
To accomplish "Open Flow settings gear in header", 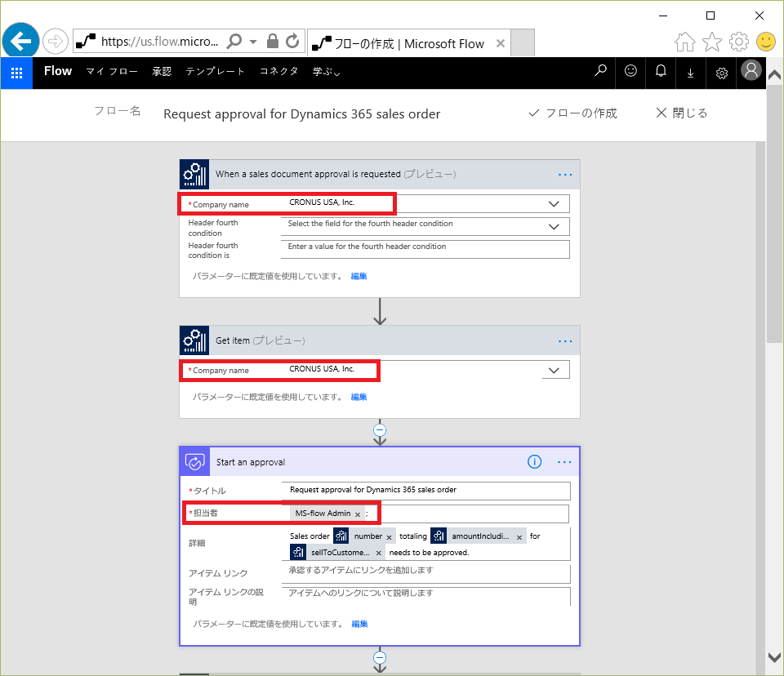I will (721, 73).
